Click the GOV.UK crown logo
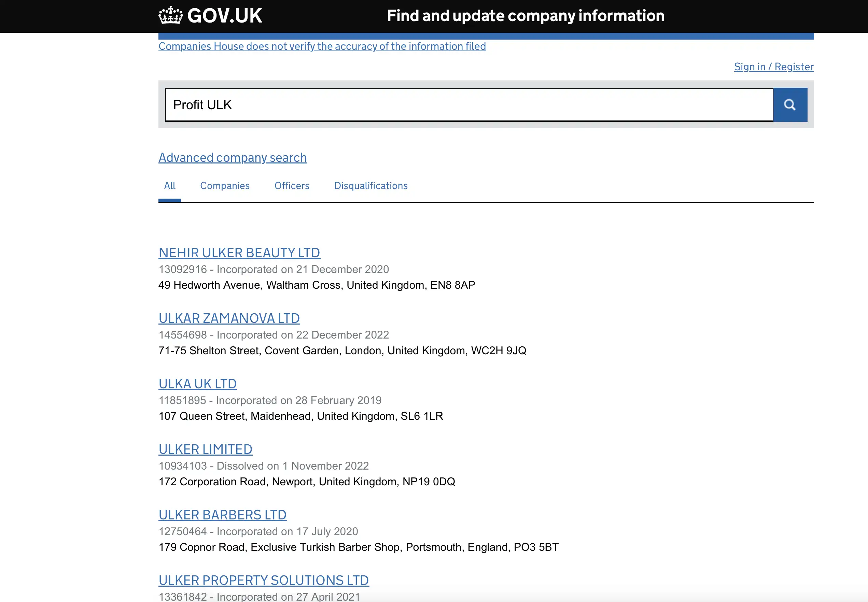868x602 pixels. point(171,15)
